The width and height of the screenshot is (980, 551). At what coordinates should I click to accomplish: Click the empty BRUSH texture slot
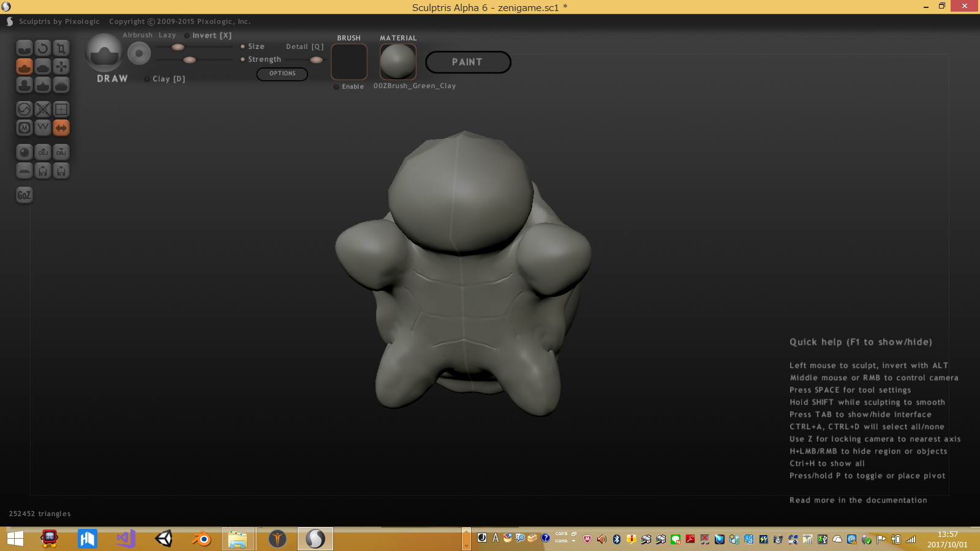point(349,62)
